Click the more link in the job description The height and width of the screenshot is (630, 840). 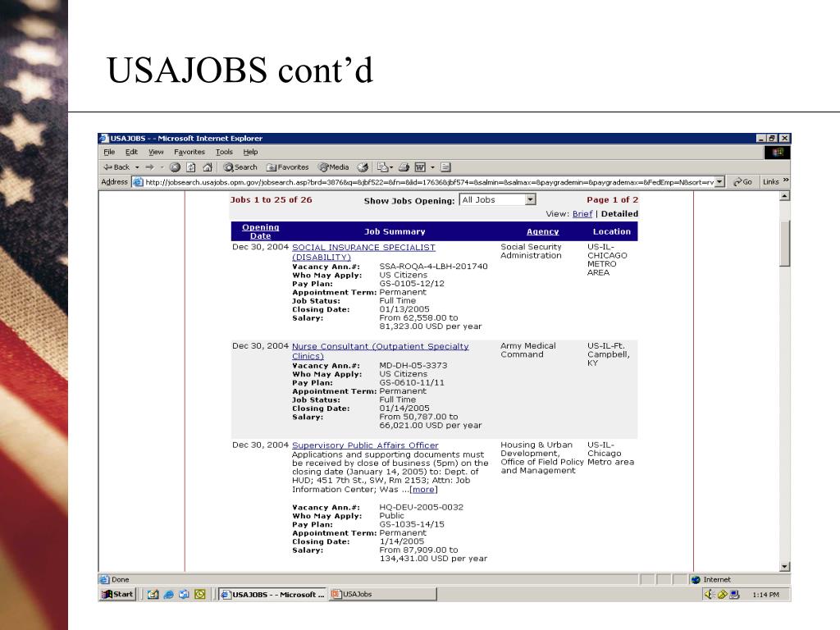(423, 489)
